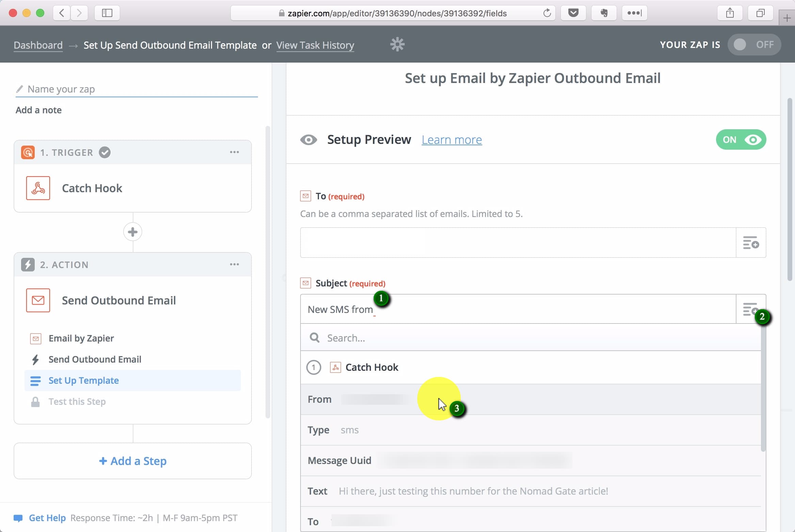Open View Task History link

[x=315, y=45]
